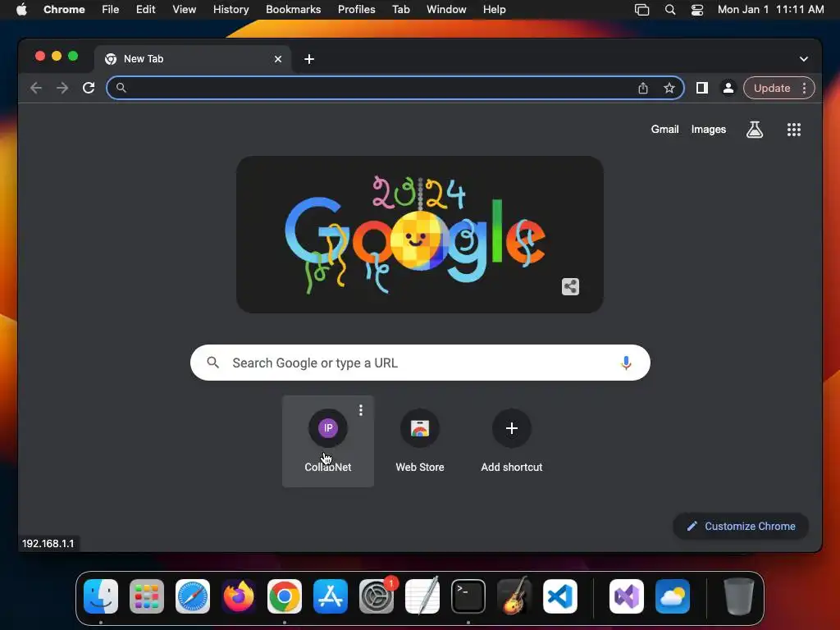Open the profile avatar menu
The height and width of the screenshot is (630, 840).
(728, 88)
